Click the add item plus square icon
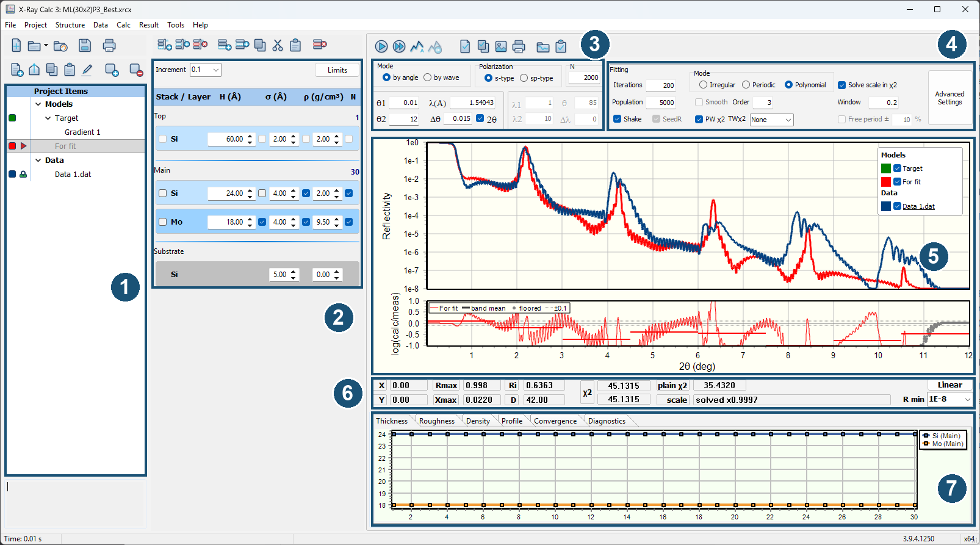Screen dimensions: 980x545 coord(112,70)
